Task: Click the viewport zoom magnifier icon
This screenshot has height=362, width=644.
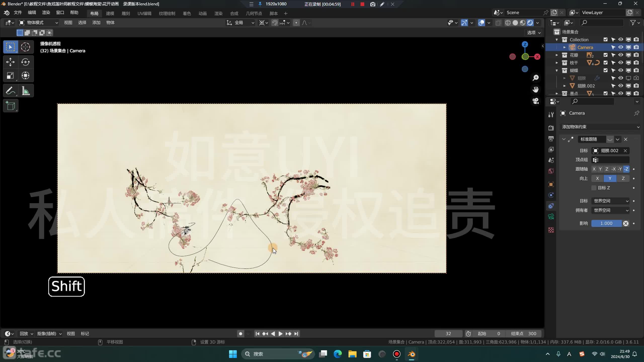Action: [x=536, y=78]
